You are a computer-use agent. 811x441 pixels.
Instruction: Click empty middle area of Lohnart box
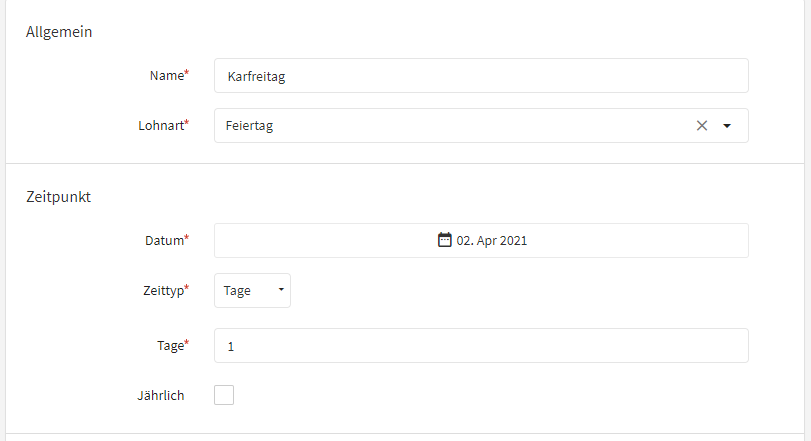465,126
